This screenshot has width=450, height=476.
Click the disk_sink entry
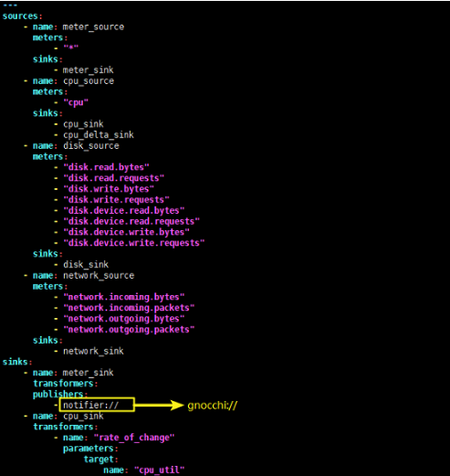coord(86,265)
